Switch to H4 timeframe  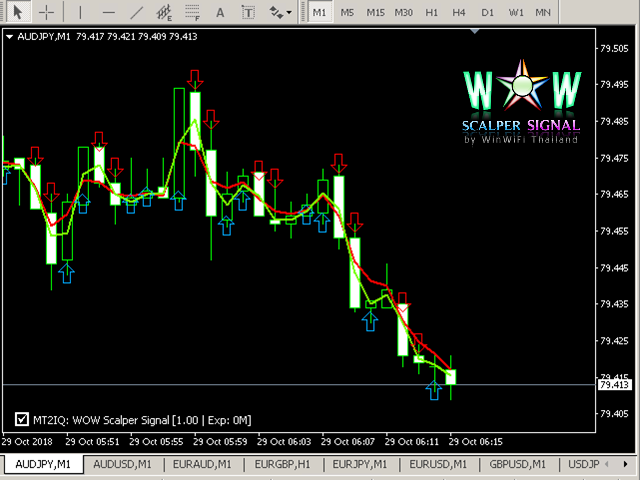[459, 12]
